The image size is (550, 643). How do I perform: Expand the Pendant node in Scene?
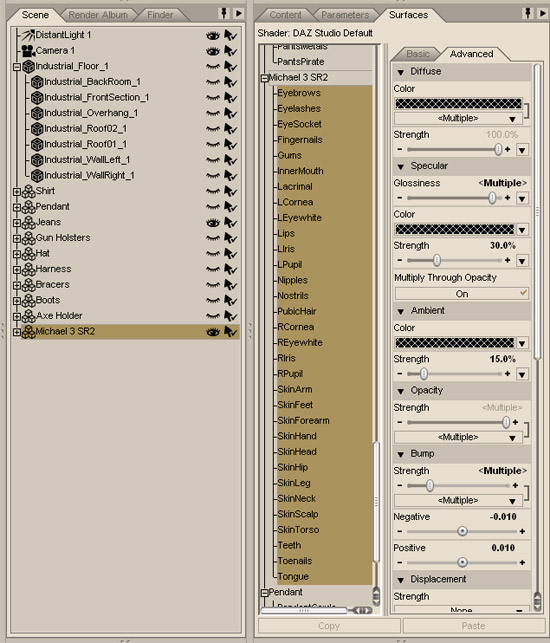17,207
